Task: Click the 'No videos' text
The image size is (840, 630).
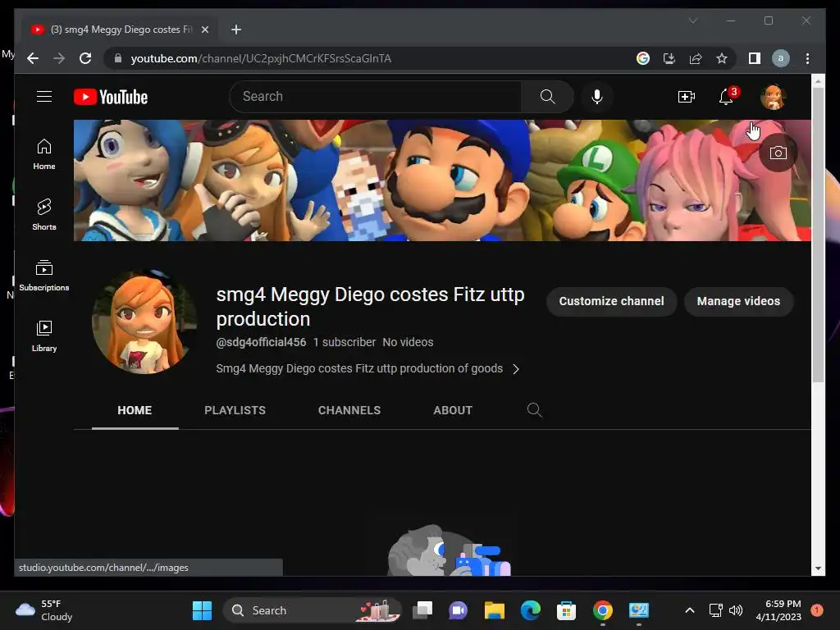Action: tap(408, 342)
